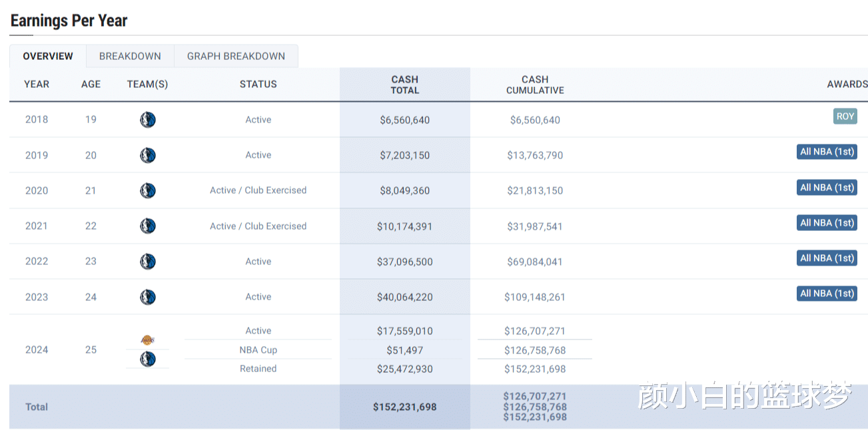Sort by the Cash Total column header

click(x=404, y=85)
